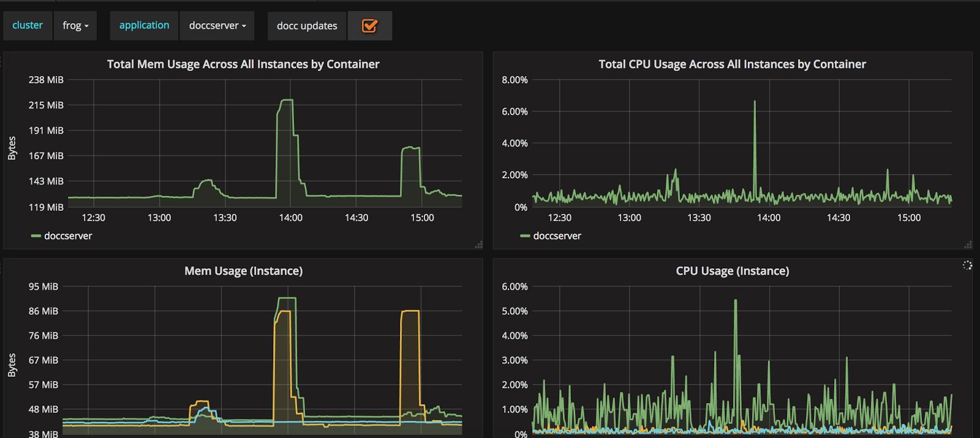
Task: Click the cluster variable label
Action: [x=28, y=26]
